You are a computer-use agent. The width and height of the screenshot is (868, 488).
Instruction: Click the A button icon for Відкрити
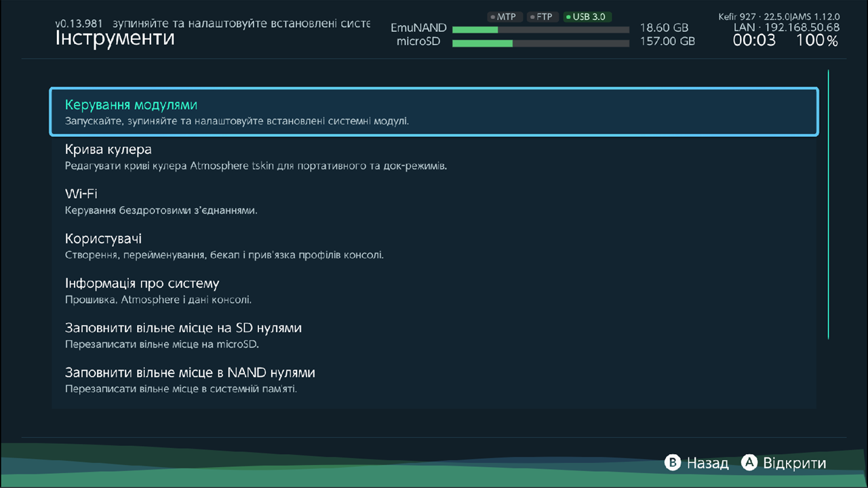[x=749, y=463]
